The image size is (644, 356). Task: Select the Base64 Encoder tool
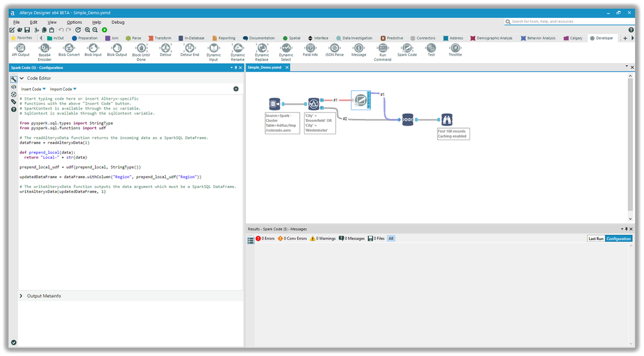[44, 53]
